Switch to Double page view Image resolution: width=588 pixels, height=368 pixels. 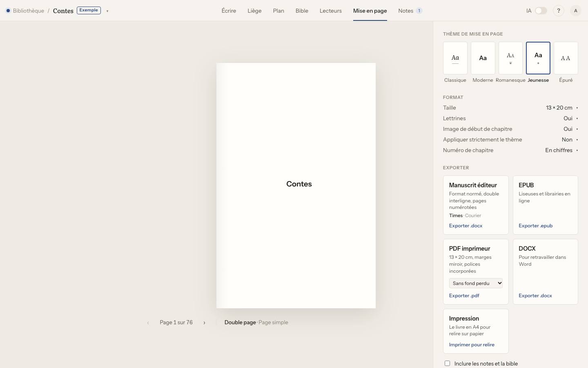tap(240, 323)
